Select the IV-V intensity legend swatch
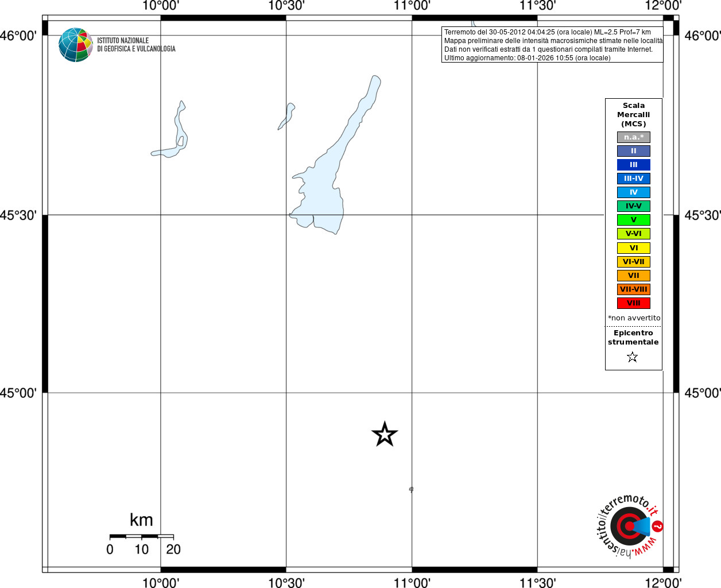The height and width of the screenshot is (588, 721). [634, 206]
